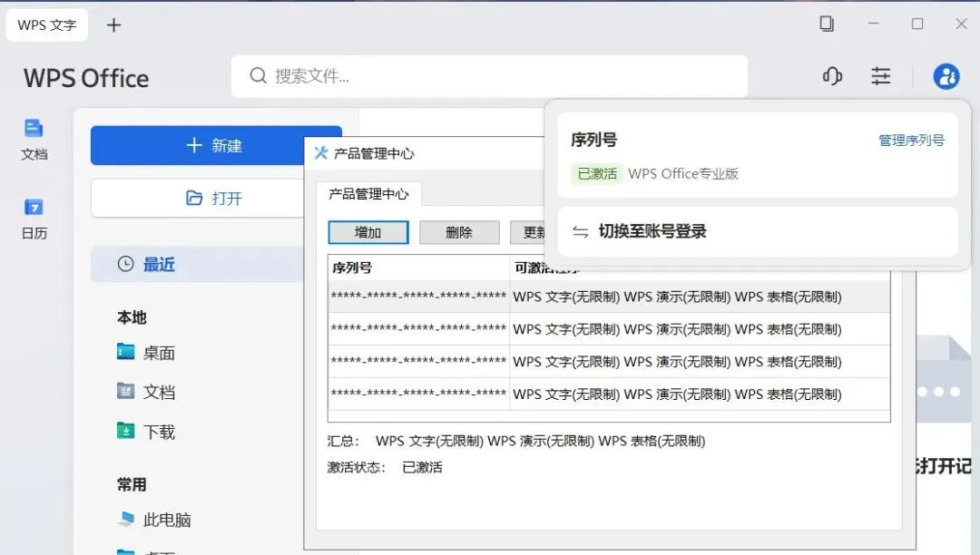Click the customer service headset icon

(x=832, y=76)
